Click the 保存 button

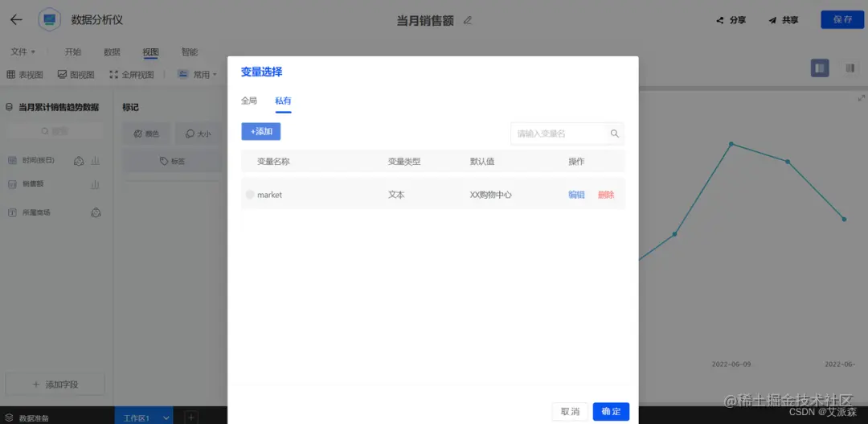pos(842,19)
